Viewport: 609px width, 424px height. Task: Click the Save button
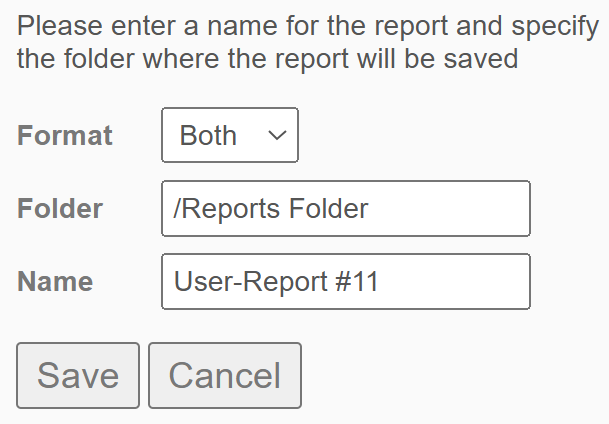[78, 375]
